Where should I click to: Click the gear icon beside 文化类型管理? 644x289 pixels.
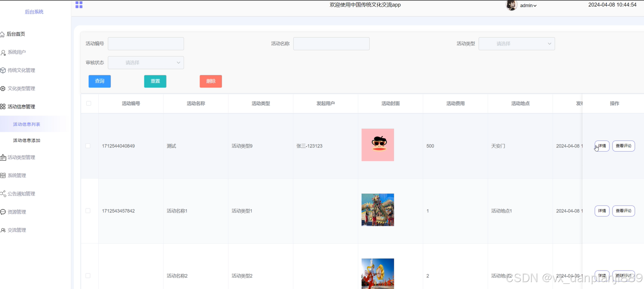click(x=3, y=89)
